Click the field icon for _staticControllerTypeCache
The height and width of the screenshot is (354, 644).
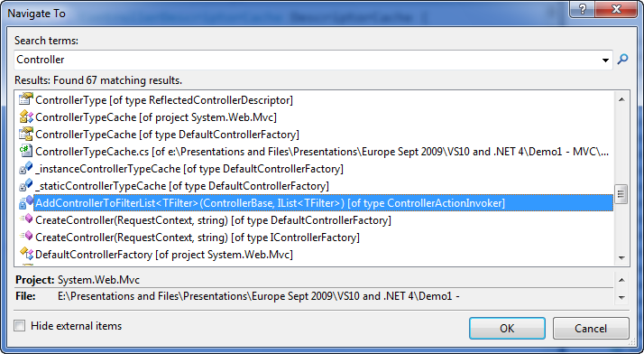point(26,186)
